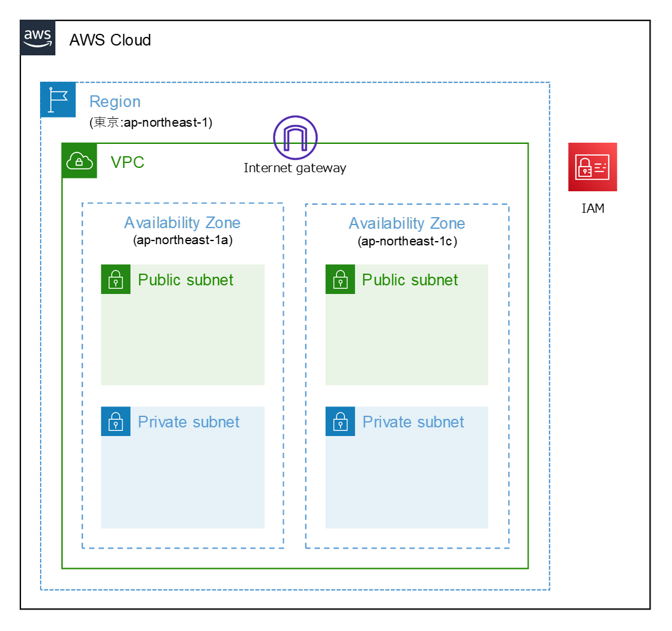The width and height of the screenshot is (672, 631).
Task: Select the Region flag icon
Action: pyautogui.click(x=58, y=100)
